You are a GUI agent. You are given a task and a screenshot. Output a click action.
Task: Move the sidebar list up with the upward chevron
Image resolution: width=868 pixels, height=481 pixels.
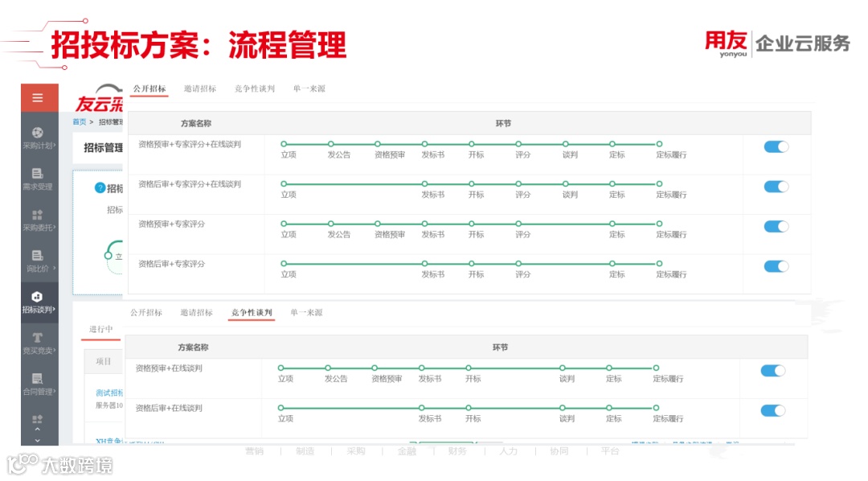click(38, 430)
